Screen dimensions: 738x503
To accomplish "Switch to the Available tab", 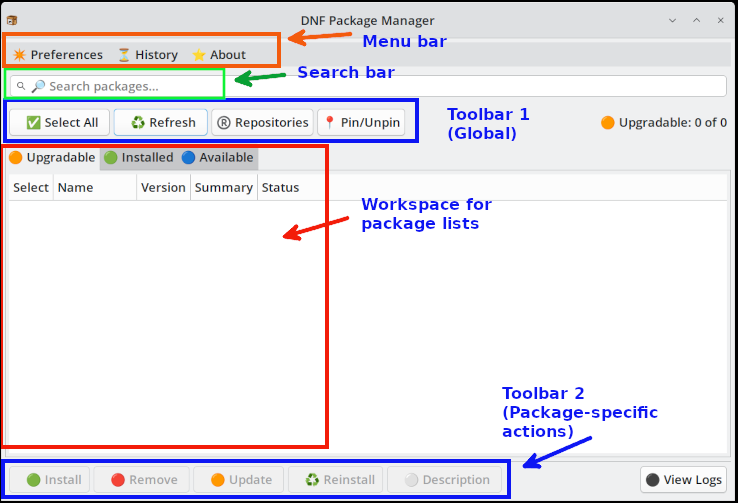I will 217,158.
